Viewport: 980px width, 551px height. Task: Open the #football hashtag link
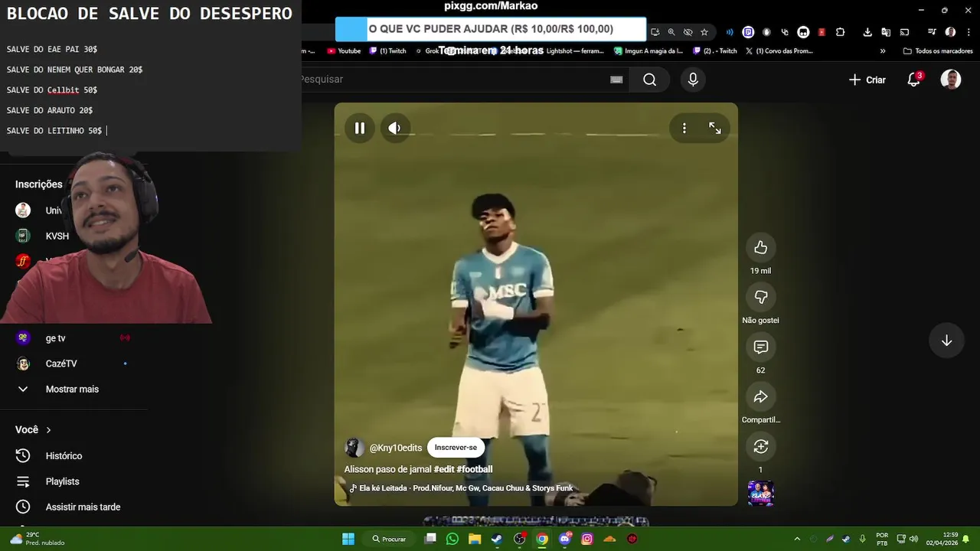click(x=475, y=469)
